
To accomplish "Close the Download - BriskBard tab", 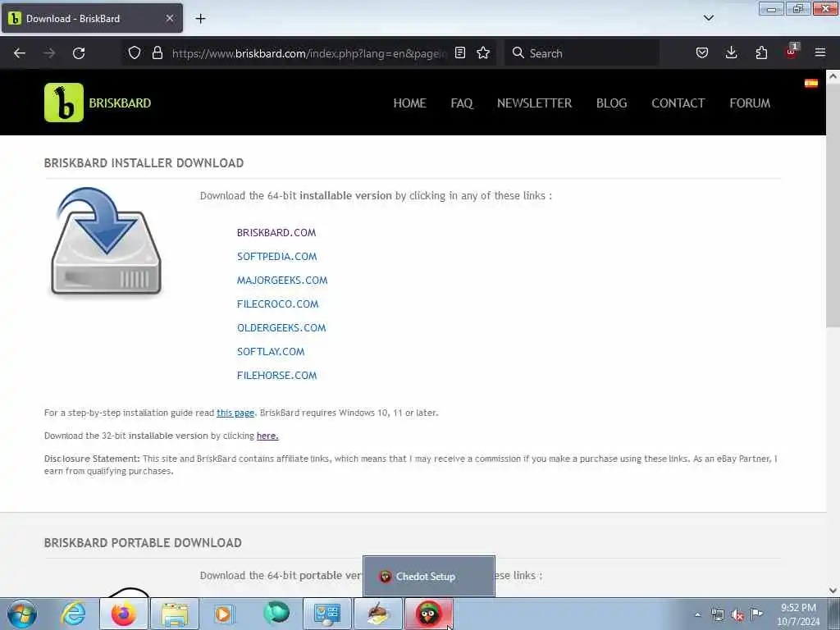I will pyautogui.click(x=170, y=18).
